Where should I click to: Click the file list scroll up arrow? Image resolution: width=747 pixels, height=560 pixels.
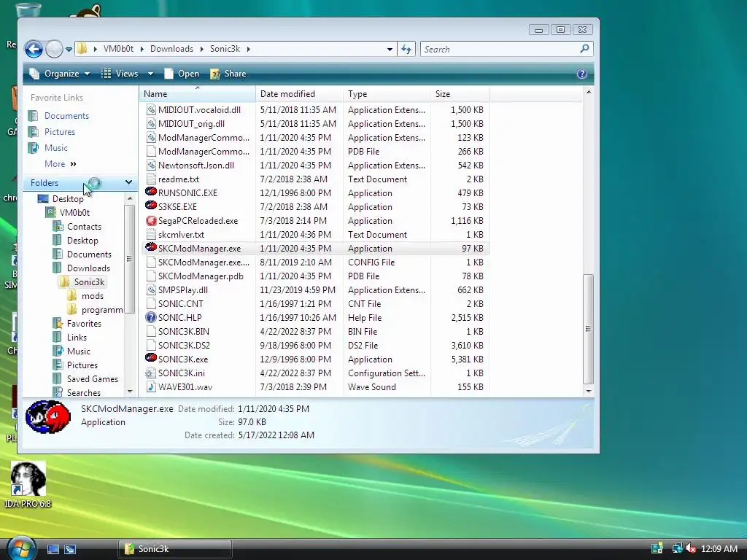(x=589, y=92)
